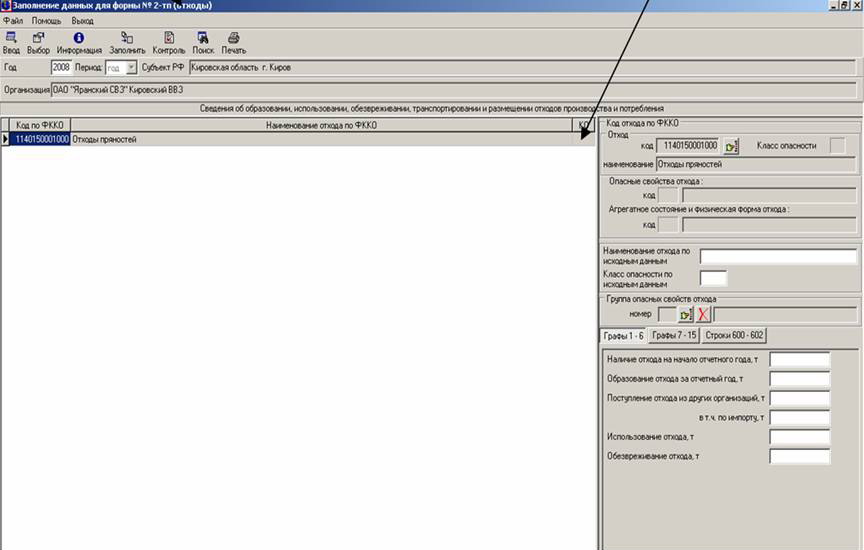The width and height of the screenshot is (864, 550).
Task: Switch to Графы 7 - 15 tab
Action: tap(674, 336)
